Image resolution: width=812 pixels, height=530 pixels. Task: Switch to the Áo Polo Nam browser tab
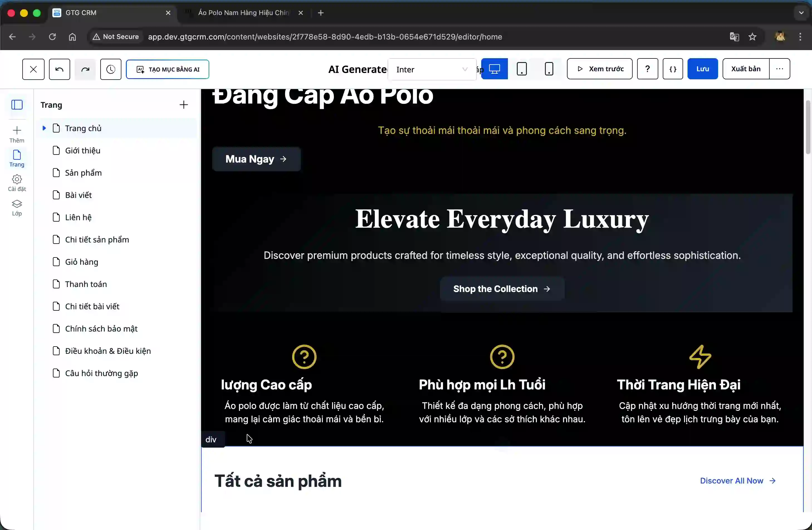(243, 13)
